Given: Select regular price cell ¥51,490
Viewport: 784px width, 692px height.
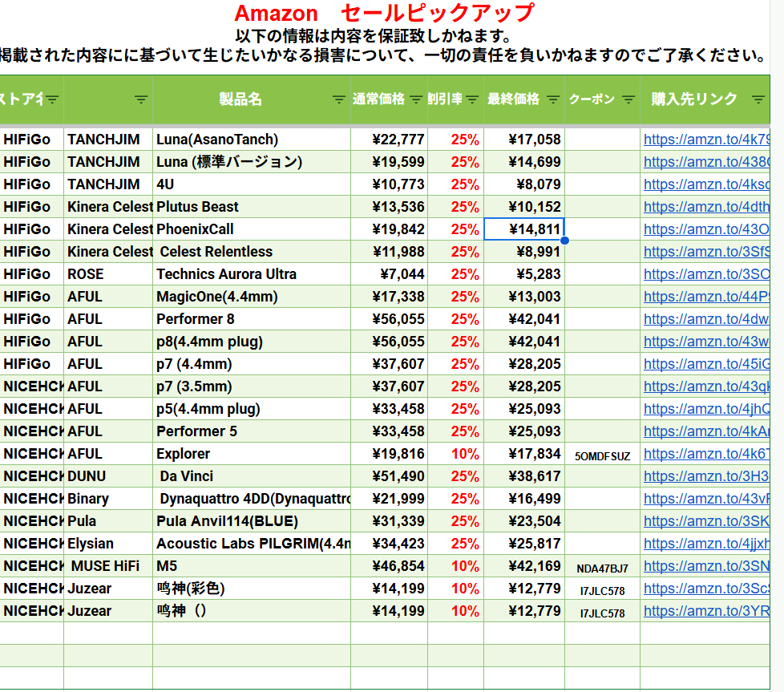Looking at the screenshot, I should click(389, 476).
